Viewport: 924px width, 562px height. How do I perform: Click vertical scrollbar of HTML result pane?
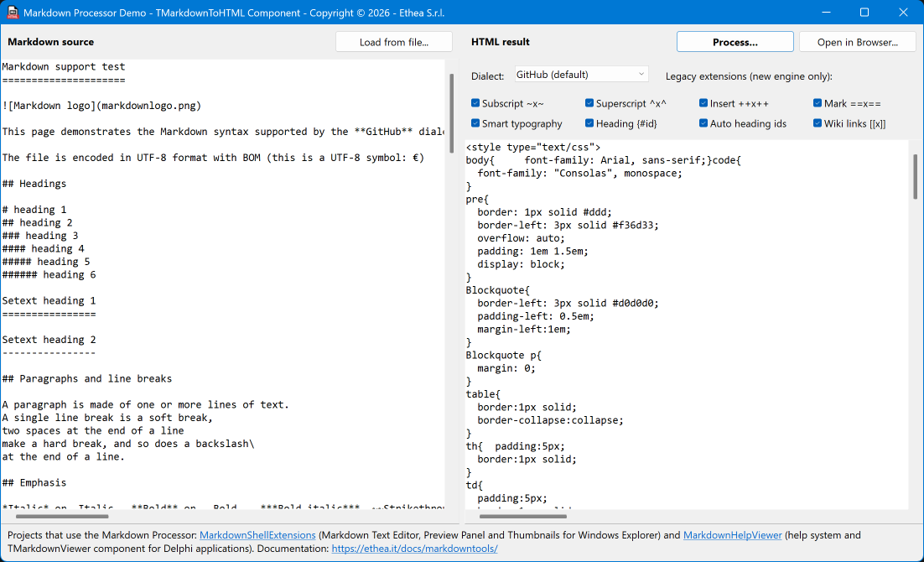click(915, 177)
